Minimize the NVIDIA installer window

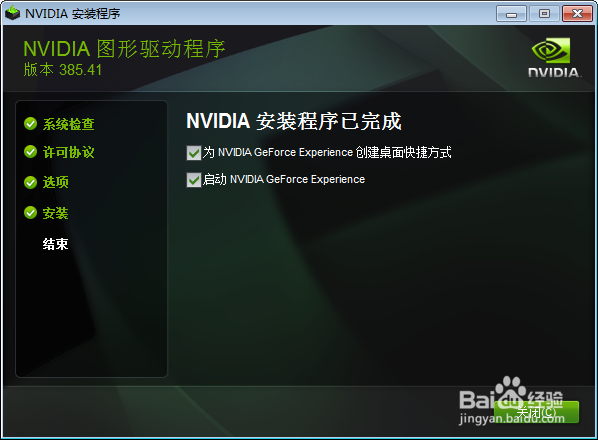coord(511,14)
